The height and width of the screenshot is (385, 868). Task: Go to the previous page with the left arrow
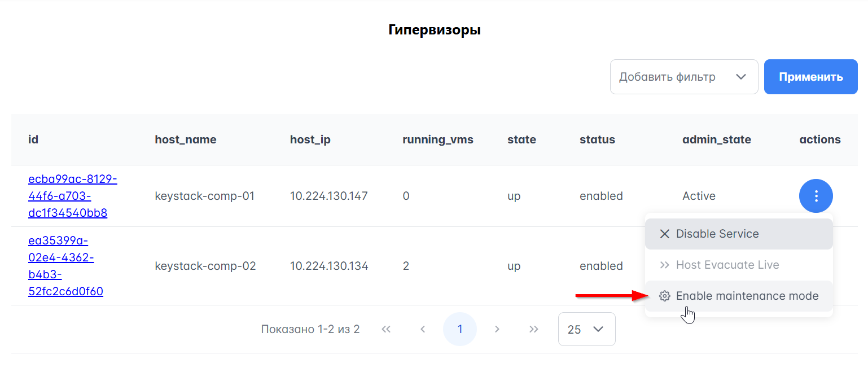tap(423, 329)
